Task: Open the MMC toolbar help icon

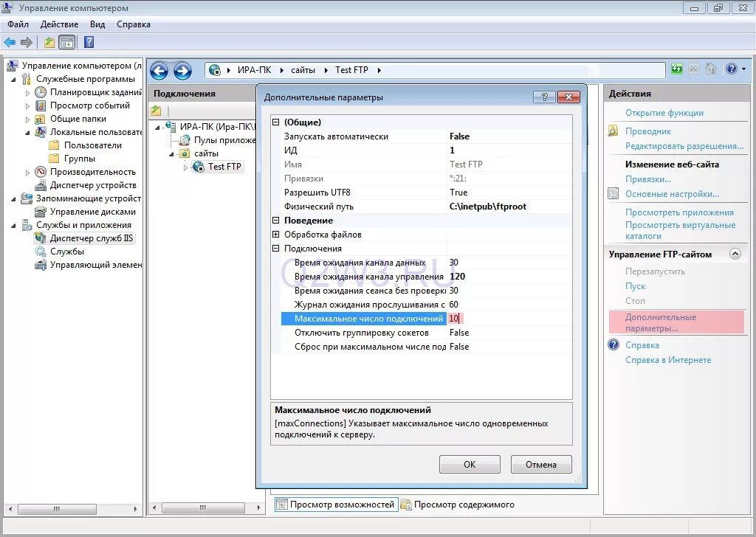Action: point(89,42)
